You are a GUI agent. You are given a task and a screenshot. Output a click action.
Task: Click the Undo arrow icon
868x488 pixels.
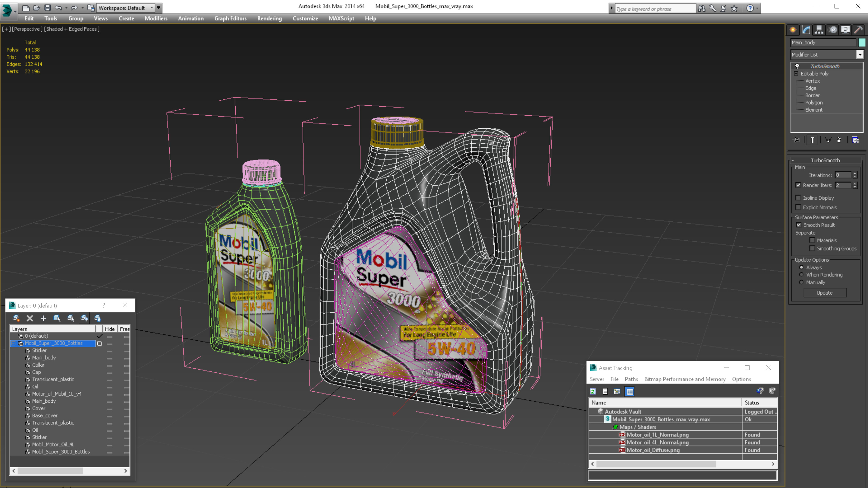(58, 8)
